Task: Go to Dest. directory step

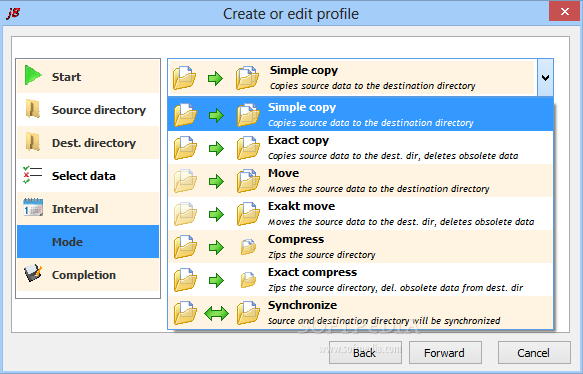Action: (88, 143)
